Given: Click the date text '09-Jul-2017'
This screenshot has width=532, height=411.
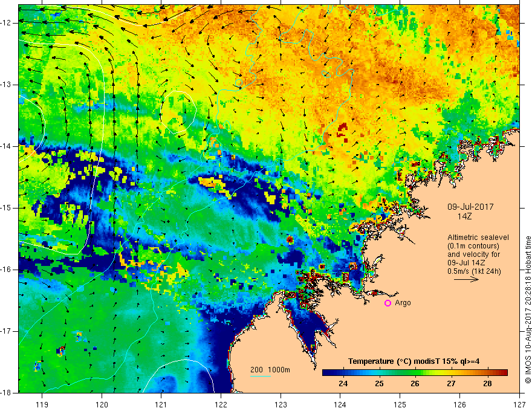Looking at the screenshot, I should point(470,207).
